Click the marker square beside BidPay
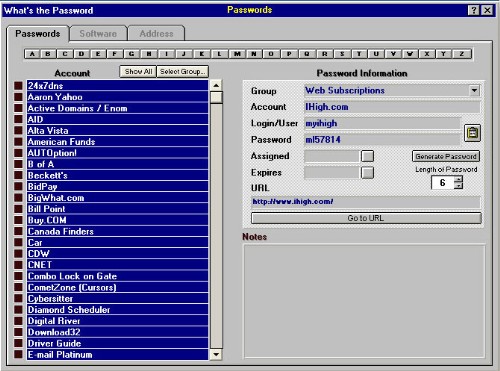This screenshot has width=500, height=371. (18, 186)
